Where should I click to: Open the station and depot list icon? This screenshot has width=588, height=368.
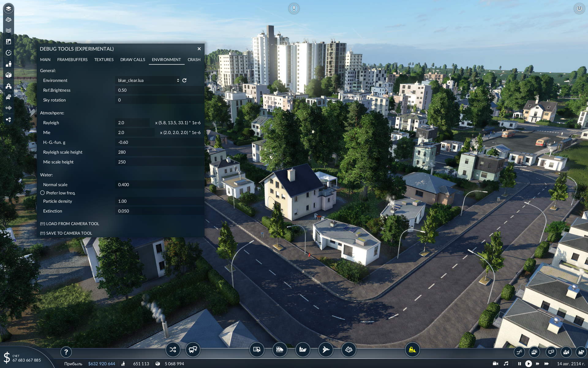coord(534,352)
